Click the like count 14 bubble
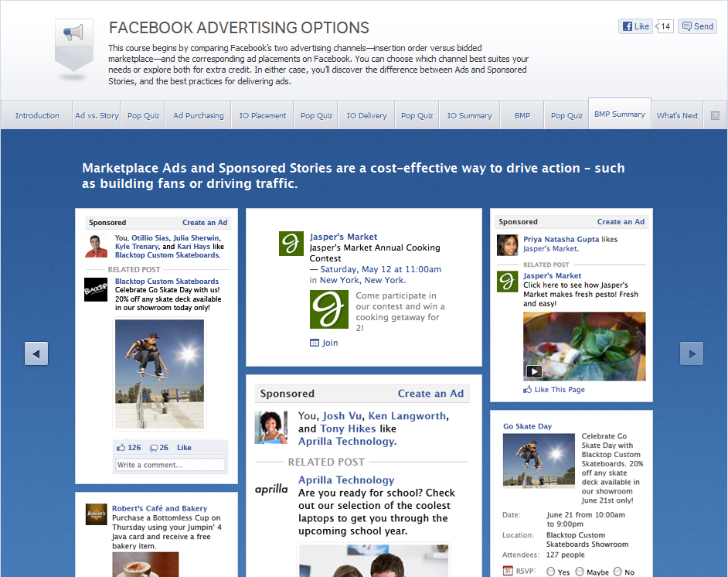The image size is (728, 577). pyautogui.click(x=665, y=26)
